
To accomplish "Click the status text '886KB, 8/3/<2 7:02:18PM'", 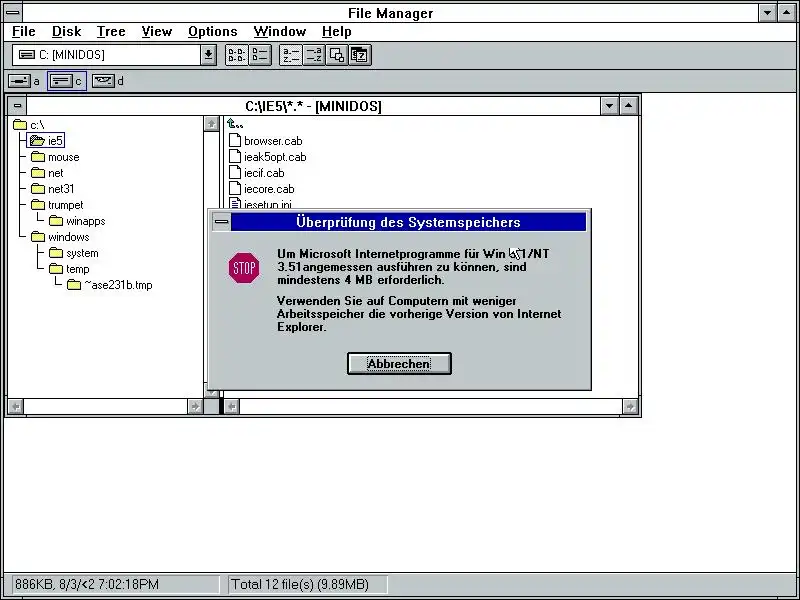I will pos(87,584).
